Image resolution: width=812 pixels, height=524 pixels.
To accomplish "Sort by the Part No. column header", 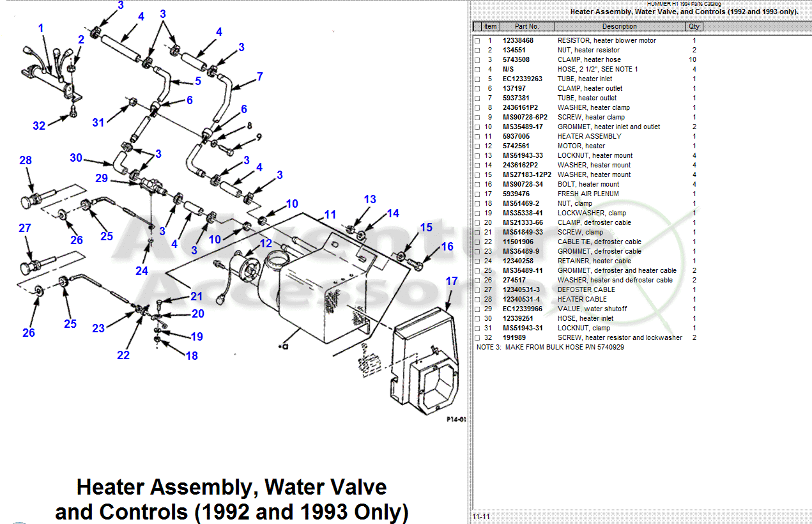I will click(x=527, y=26).
